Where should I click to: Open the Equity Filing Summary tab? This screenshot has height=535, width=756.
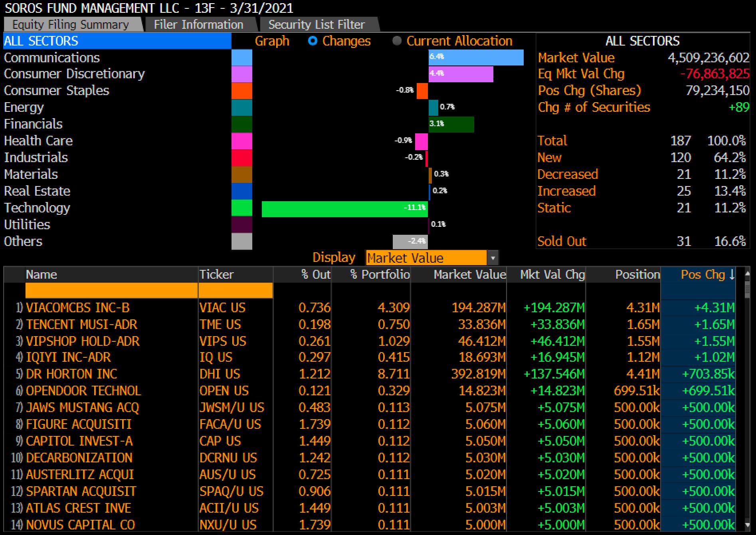tap(73, 24)
